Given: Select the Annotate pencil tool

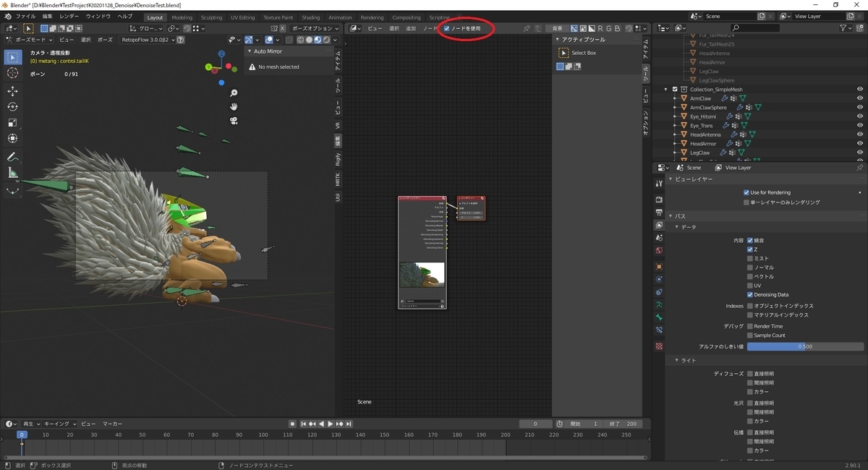Looking at the screenshot, I should click(x=13, y=157).
